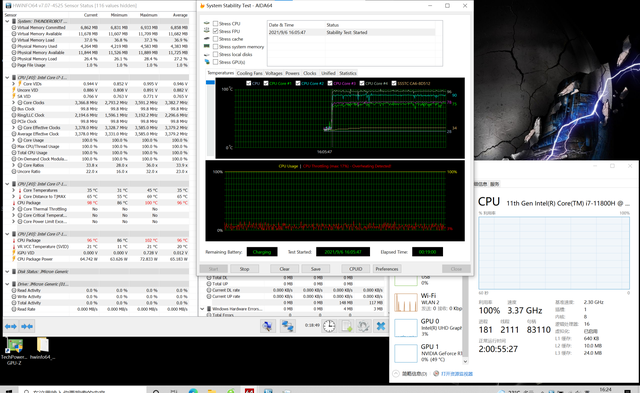Screen dimensions: 640x393
Task: Expand Core Usage row
Action: click(x=13, y=140)
